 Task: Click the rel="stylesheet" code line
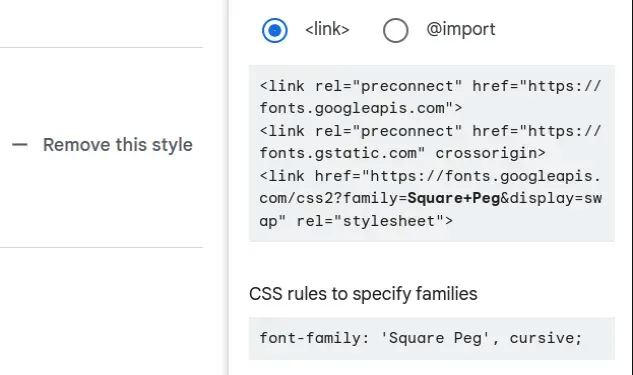pos(356,221)
